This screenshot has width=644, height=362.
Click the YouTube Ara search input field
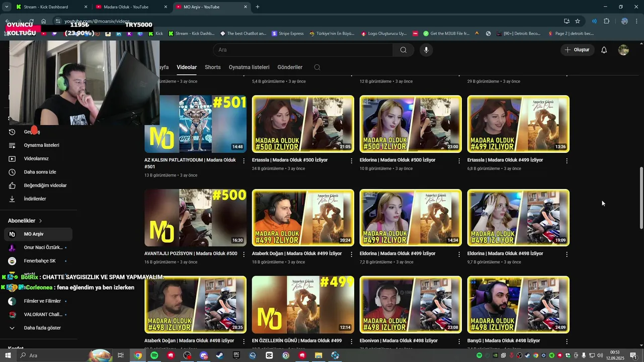pyautogui.click(x=303, y=50)
